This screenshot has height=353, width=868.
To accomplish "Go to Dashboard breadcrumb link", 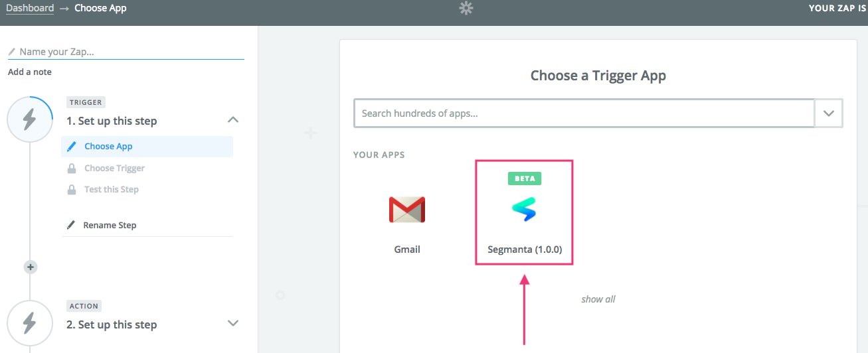I will (30, 9).
